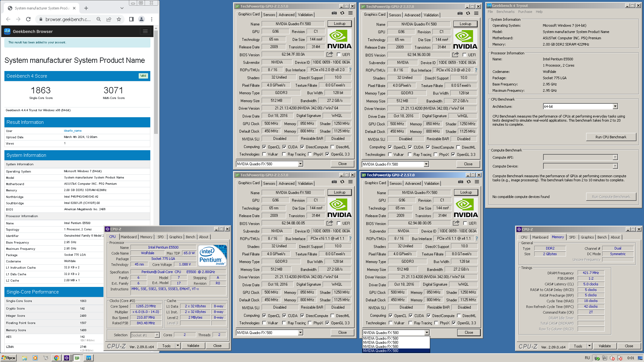This screenshot has width=644, height=362.
Task: Open ideafix_name user link
Action: click(x=73, y=131)
